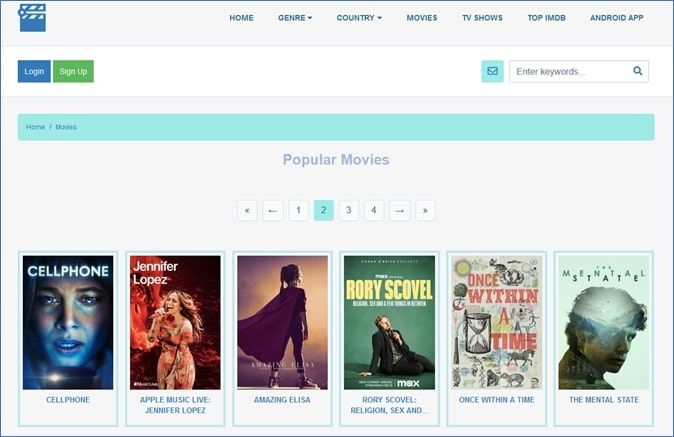Click the Home breadcrumb link

pyautogui.click(x=35, y=127)
